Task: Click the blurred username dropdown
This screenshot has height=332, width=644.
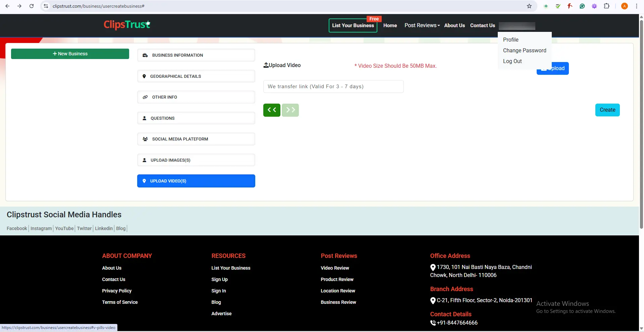Action: point(517,26)
